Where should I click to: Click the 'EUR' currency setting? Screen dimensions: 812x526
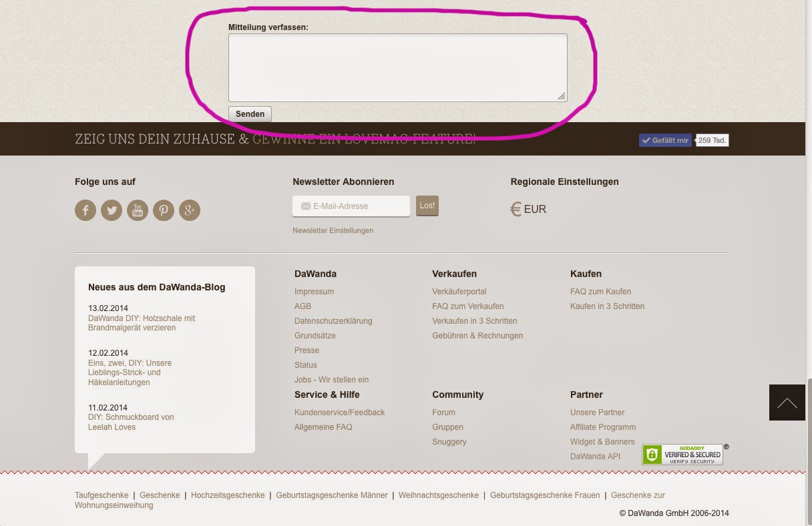[535, 210]
